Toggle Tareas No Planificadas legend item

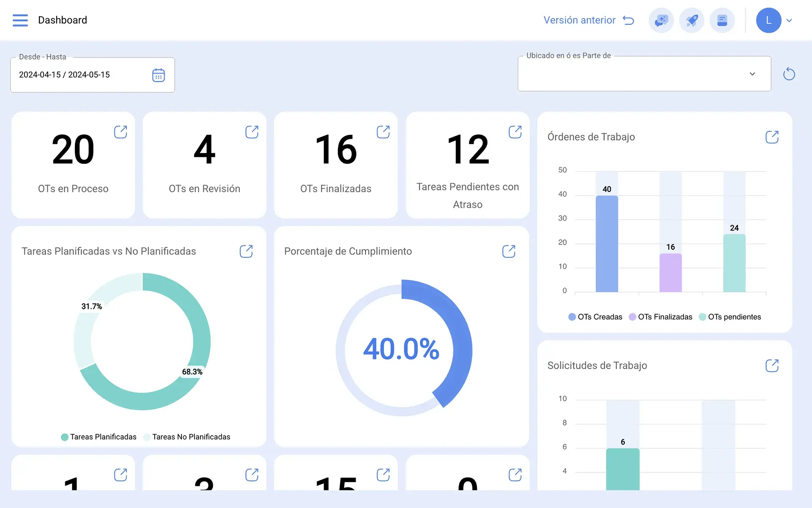point(187,437)
